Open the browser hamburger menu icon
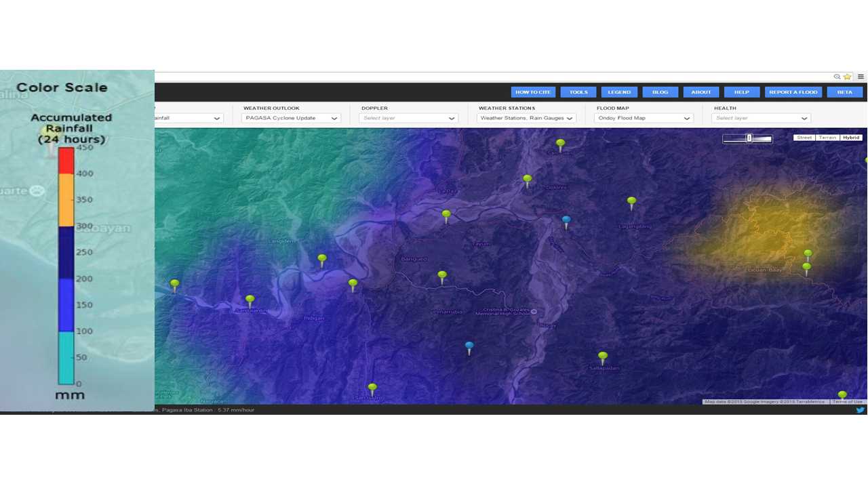 pos(861,77)
